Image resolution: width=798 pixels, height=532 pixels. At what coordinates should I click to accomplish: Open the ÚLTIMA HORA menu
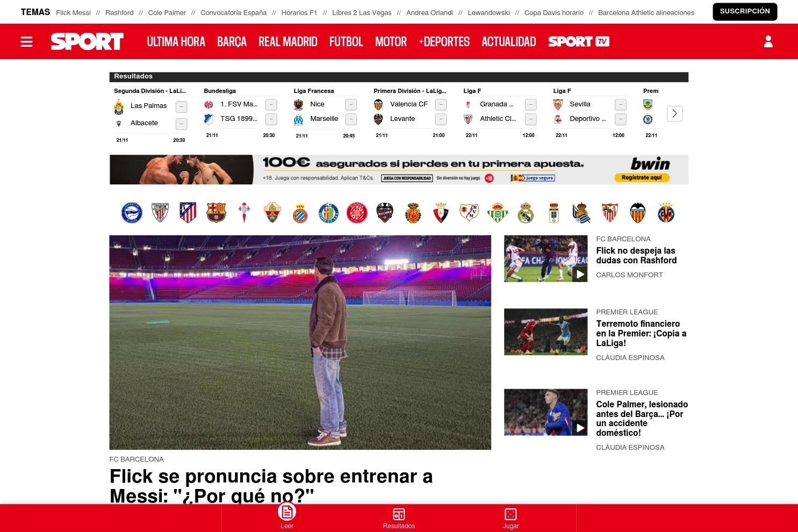pyautogui.click(x=176, y=41)
